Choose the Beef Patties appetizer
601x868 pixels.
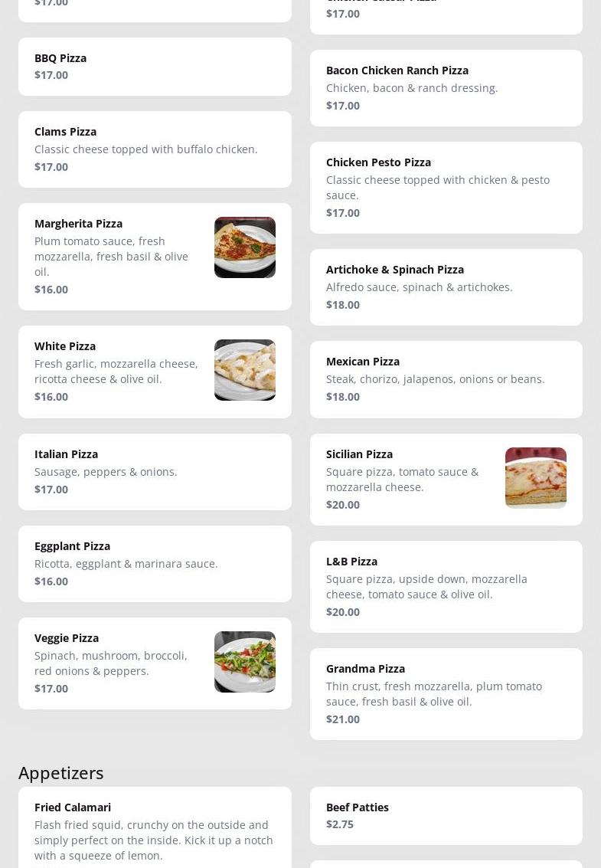(446, 816)
